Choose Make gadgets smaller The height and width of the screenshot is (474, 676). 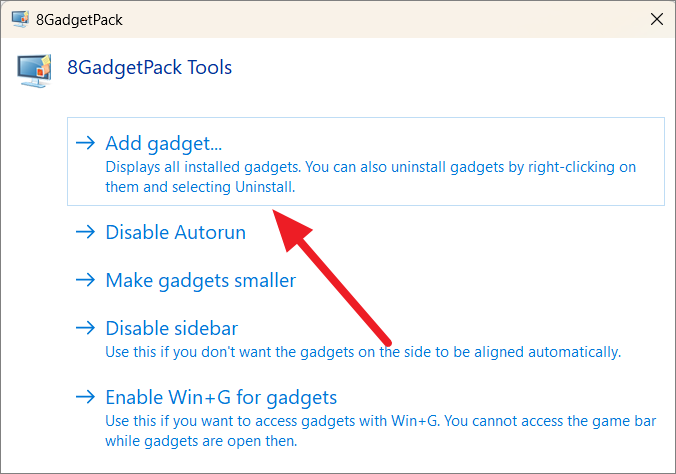(200, 281)
